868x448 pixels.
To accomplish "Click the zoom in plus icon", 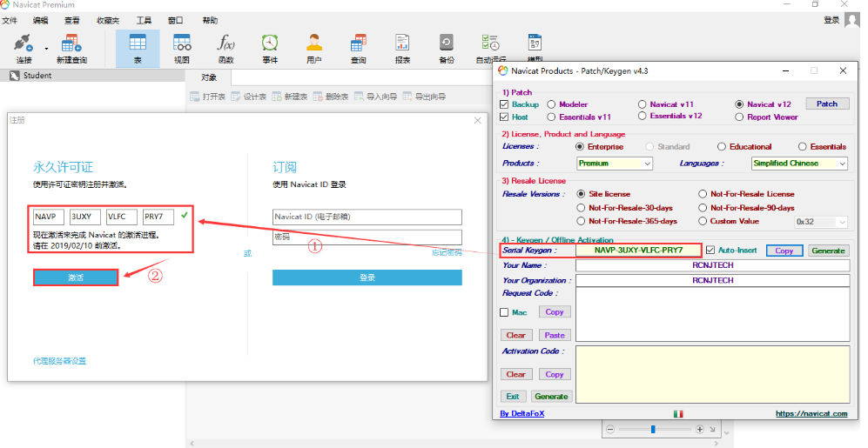I will tap(700, 429).
